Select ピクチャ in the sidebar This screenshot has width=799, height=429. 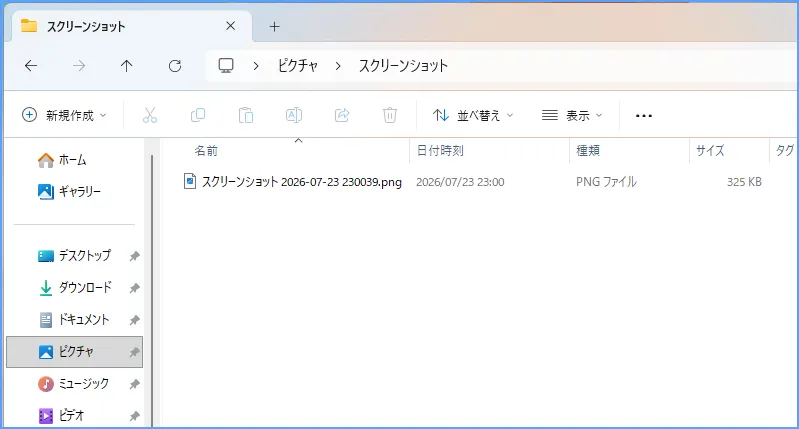[x=74, y=352]
